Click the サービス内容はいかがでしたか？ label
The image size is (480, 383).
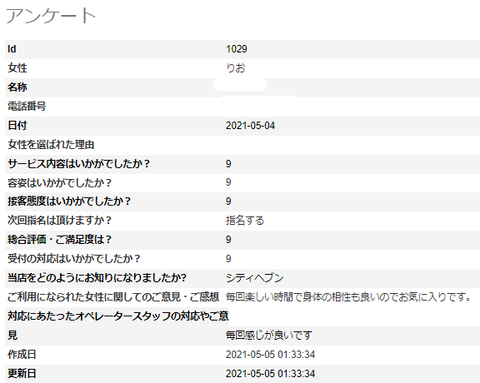(x=79, y=164)
